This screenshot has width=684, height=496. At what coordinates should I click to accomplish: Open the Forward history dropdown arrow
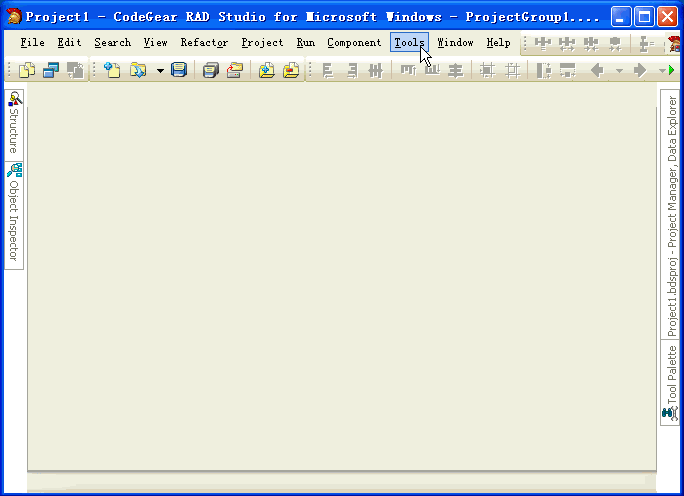(662, 70)
